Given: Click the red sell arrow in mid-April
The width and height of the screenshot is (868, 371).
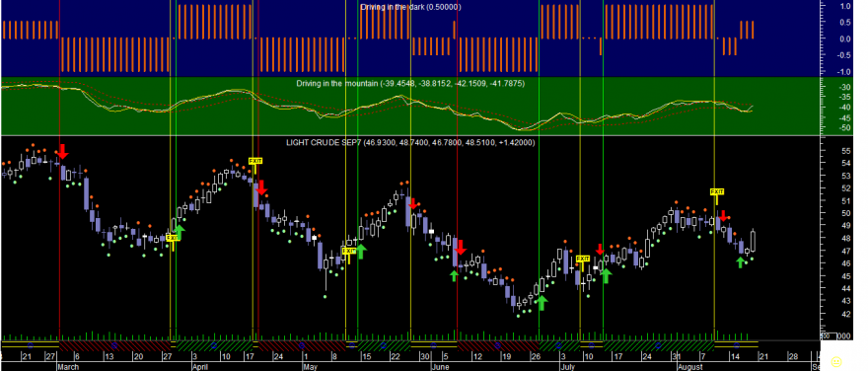Looking at the screenshot, I should (261, 187).
